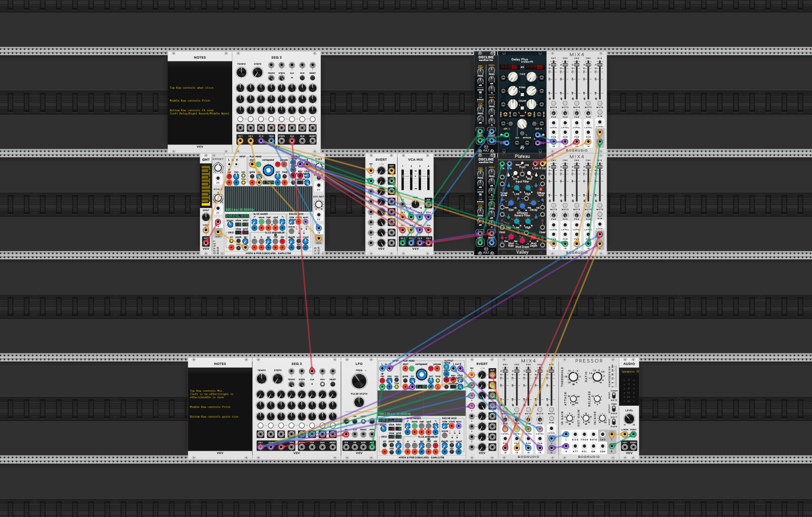Click the MIX knob on VCA MIX
The image size is (812, 517).
tap(415, 204)
